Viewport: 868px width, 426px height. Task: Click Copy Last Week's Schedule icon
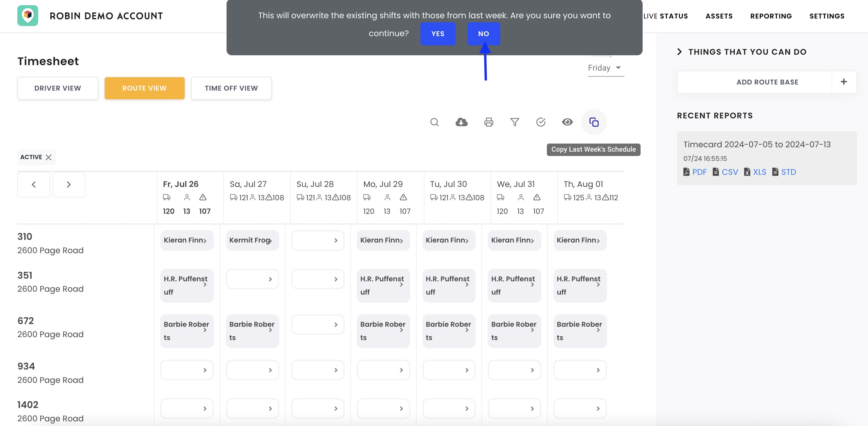pyautogui.click(x=594, y=122)
